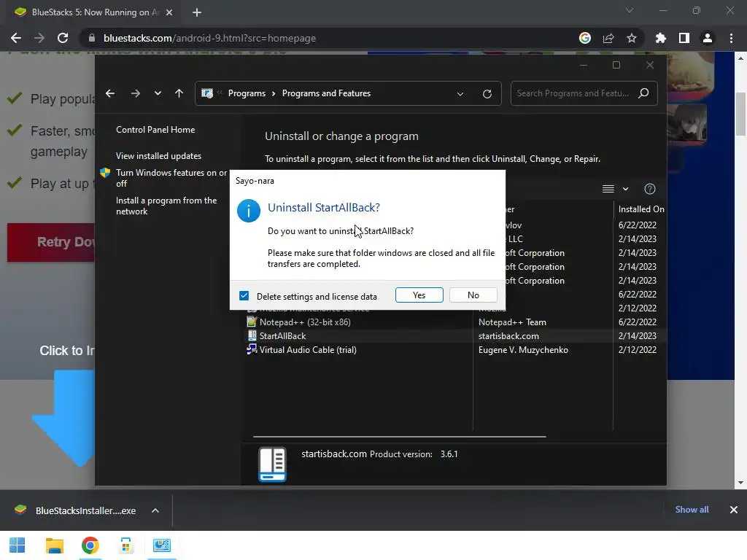This screenshot has height=560, width=747.
Task: Open Control Panel taskbar icon
Action: tap(162, 545)
